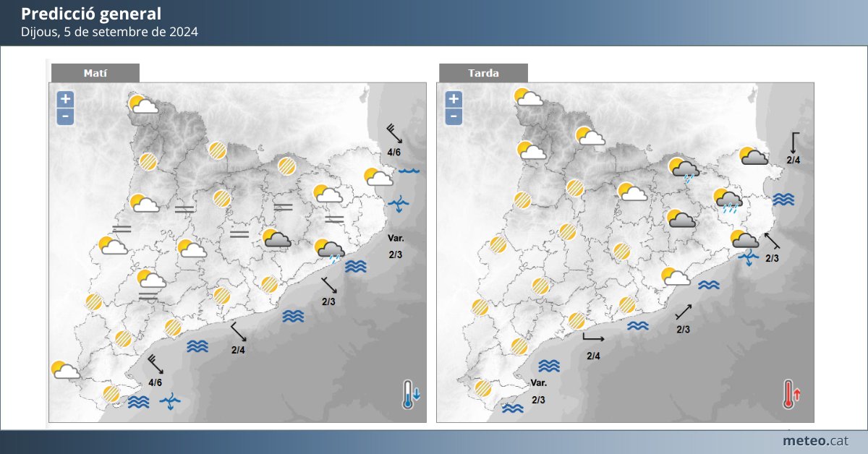Viewport: 868px width, 454px height.
Task: Click the Predicció general heading
Action: click(x=91, y=14)
